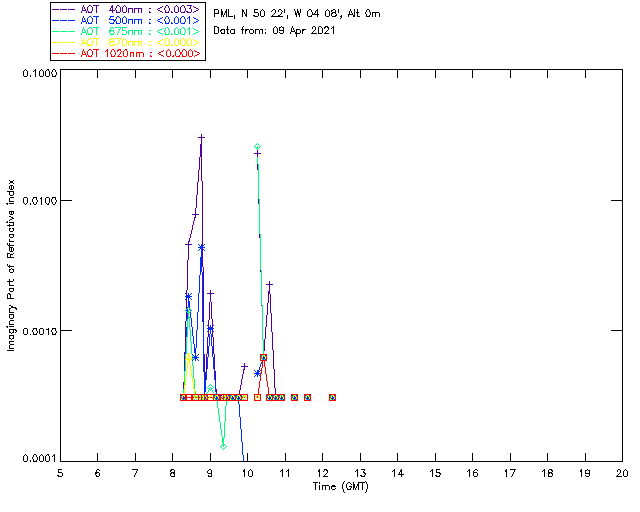This screenshot has width=640, height=512.
Task: Click the x-axis tick label 20
Action: (622, 474)
